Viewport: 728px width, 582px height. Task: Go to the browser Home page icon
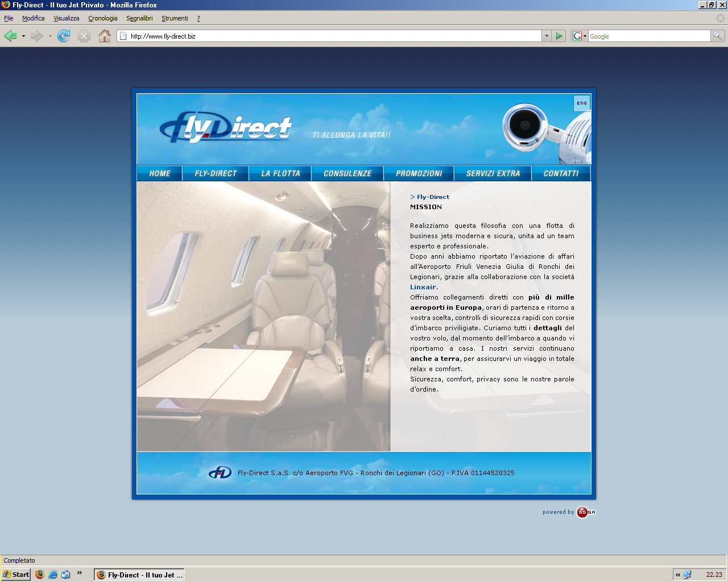(x=105, y=36)
